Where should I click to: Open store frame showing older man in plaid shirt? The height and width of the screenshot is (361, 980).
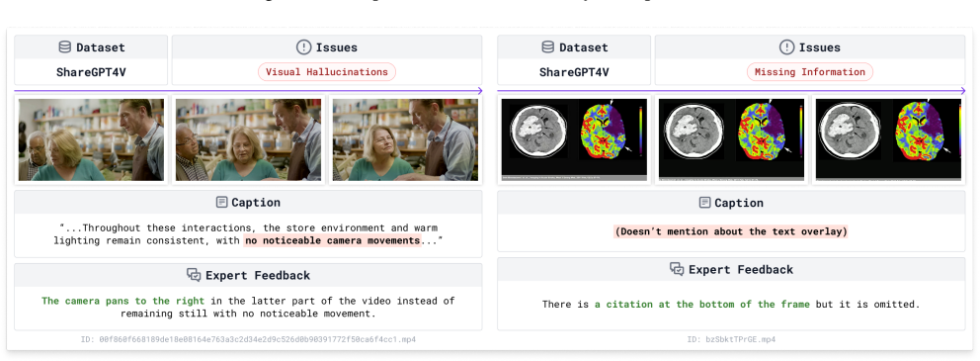pyautogui.click(x=248, y=139)
